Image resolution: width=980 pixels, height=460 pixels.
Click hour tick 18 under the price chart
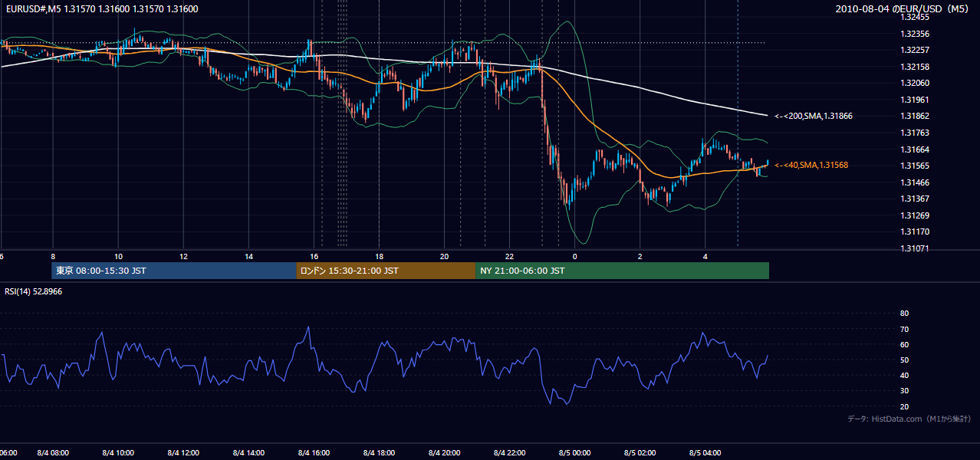(x=379, y=256)
